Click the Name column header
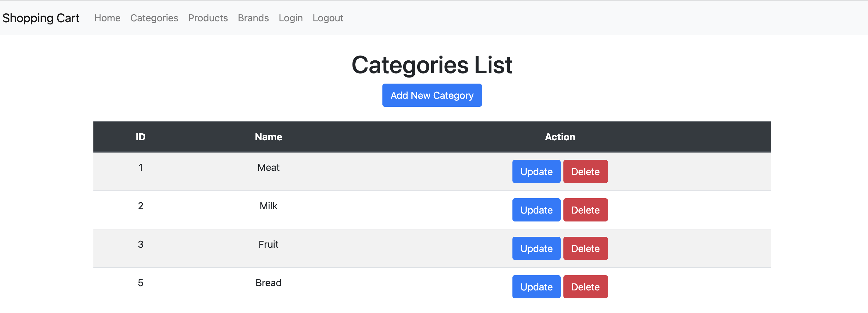This screenshot has width=868, height=313. point(268,137)
